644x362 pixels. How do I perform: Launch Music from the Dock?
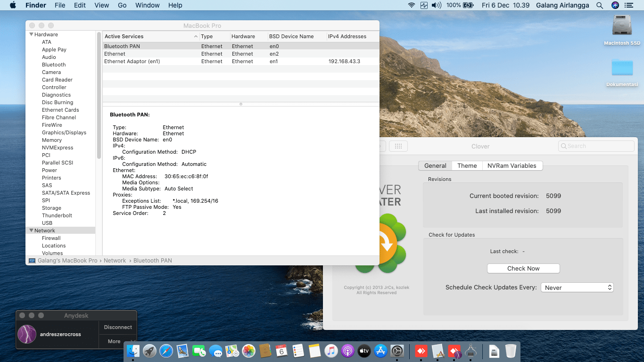tap(331, 351)
